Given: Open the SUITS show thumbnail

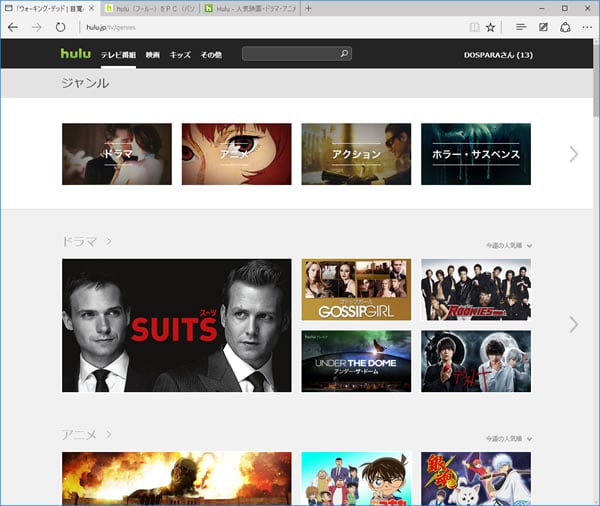Looking at the screenshot, I should [177, 325].
